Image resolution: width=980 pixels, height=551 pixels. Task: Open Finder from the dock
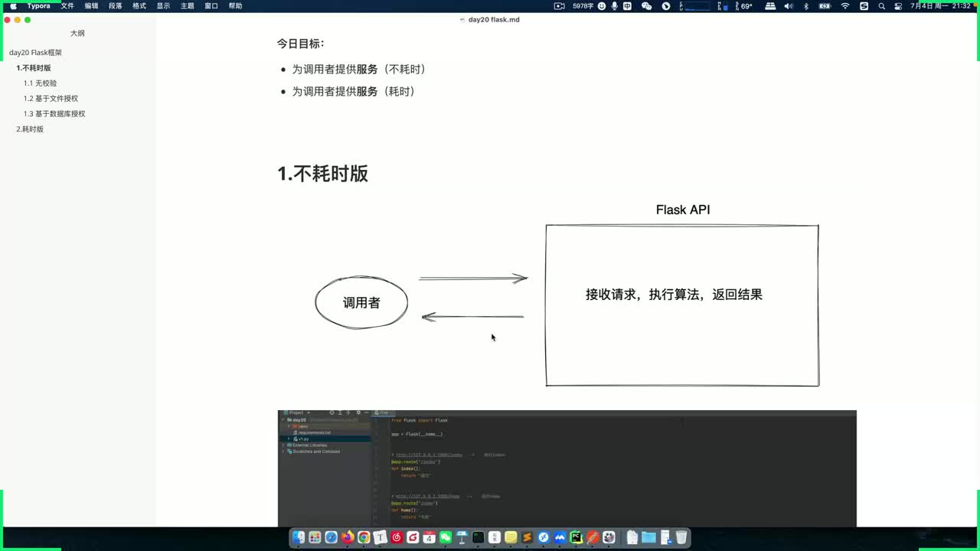click(299, 537)
